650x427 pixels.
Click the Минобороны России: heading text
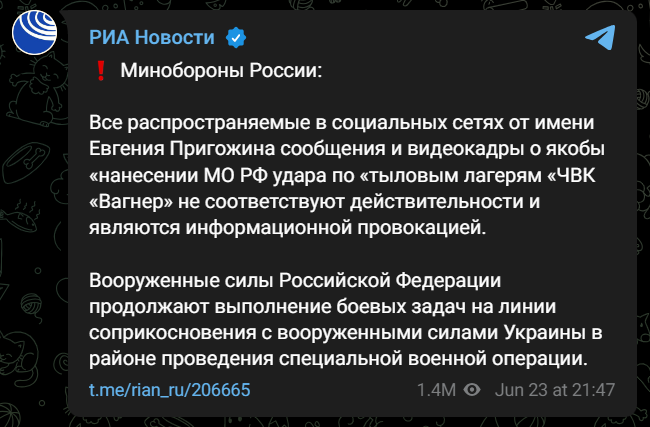221,70
